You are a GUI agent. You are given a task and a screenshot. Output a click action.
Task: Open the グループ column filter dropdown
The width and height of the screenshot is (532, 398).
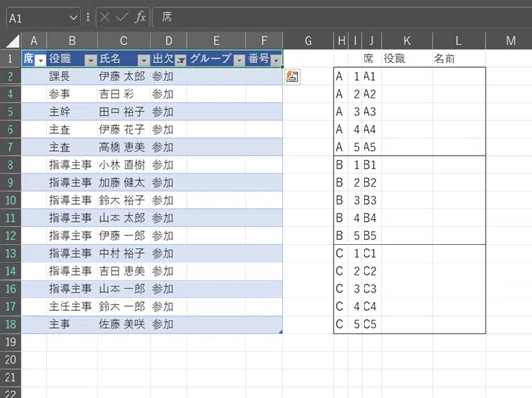[x=239, y=61]
